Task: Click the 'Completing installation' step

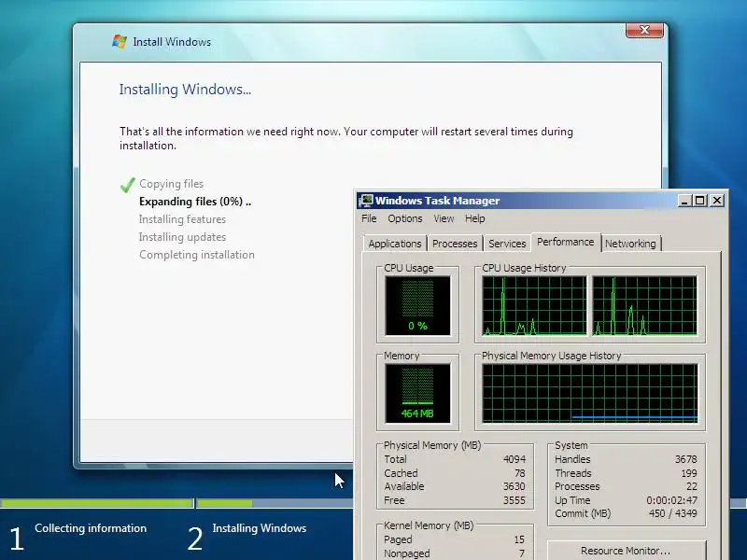Action: (x=197, y=255)
